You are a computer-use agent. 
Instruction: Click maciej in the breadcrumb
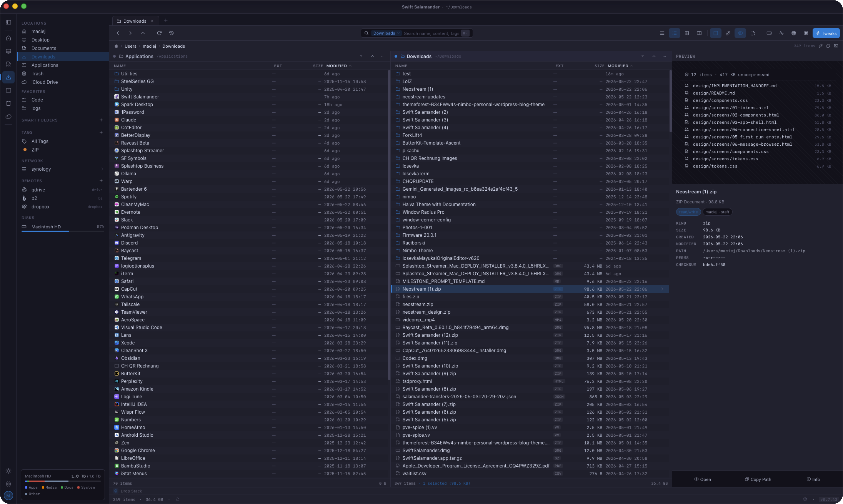[x=149, y=46]
